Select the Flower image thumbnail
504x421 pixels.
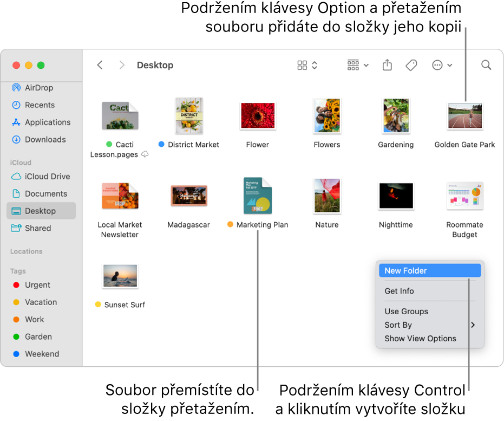(x=258, y=116)
